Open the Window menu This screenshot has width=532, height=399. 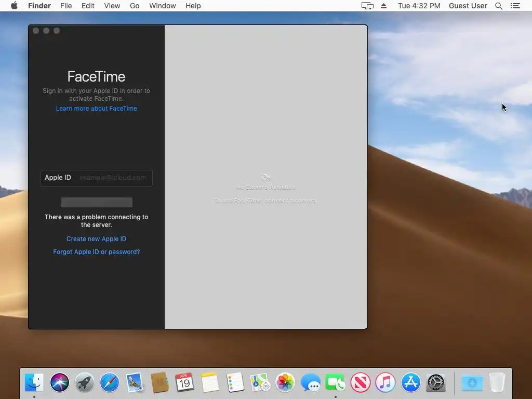pyautogui.click(x=163, y=6)
